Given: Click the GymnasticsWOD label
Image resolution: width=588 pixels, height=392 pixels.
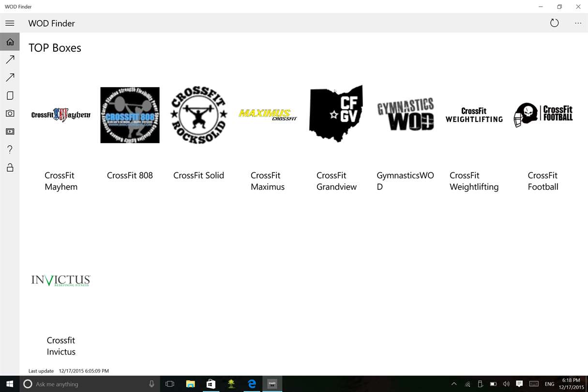Looking at the screenshot, I should coord(405,181).
